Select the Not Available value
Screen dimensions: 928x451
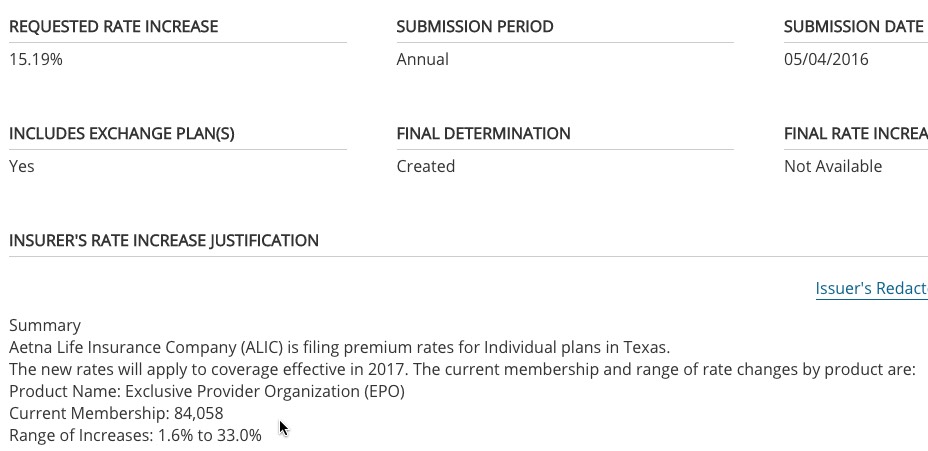coord(833,167)
